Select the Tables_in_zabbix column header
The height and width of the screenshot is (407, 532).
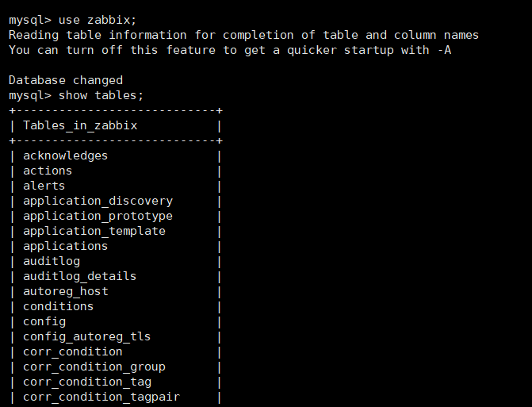(80, 125)
